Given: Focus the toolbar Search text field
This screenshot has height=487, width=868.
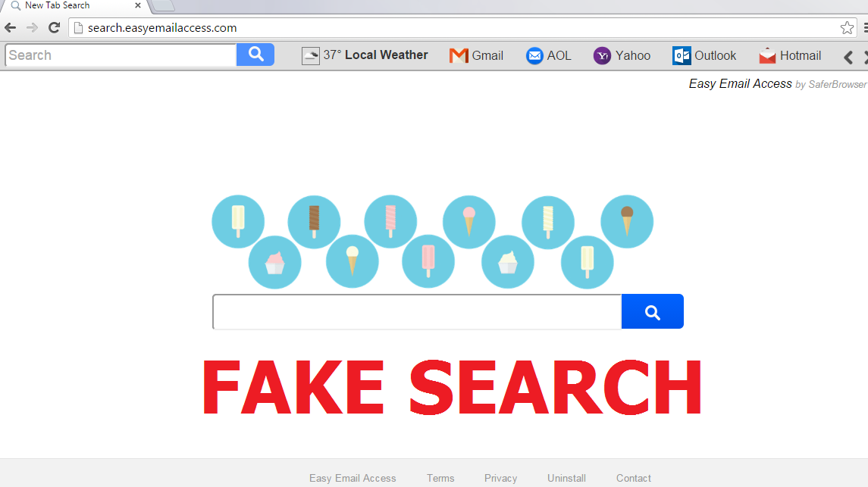Looking at the screenshot, I should (x=121, y=55).
